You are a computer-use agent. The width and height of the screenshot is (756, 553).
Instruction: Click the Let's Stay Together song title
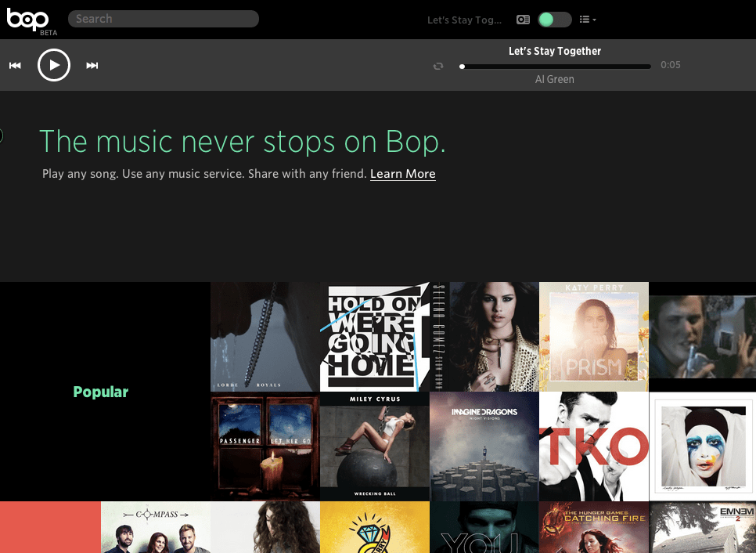[x=554, y=51]
